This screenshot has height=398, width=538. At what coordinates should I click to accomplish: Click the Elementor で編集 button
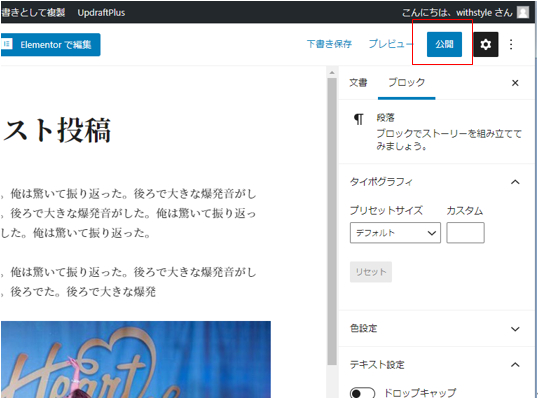[50, 45]
